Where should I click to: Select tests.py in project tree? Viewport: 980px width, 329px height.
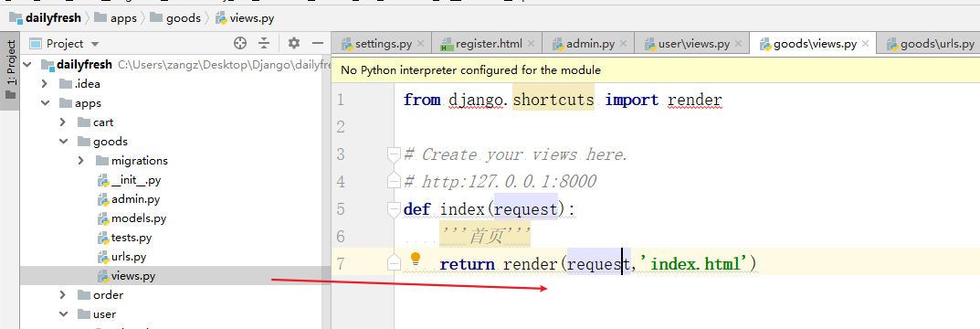pyautogui.click(x=124, y=238)
